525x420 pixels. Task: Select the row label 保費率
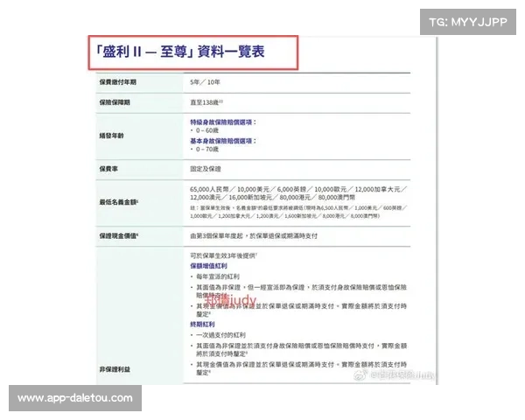pyautogui.click(x=108, y=169)
